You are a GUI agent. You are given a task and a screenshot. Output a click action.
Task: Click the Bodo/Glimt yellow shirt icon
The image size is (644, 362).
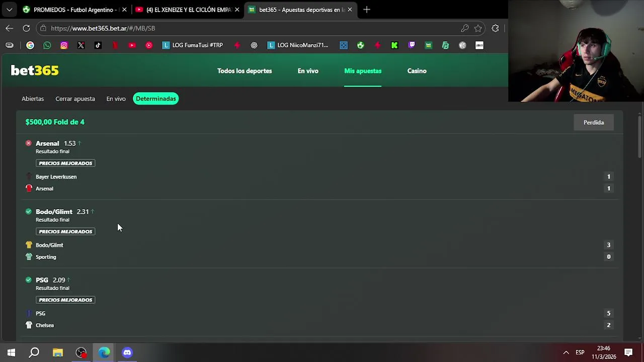(x=29, y=245)
